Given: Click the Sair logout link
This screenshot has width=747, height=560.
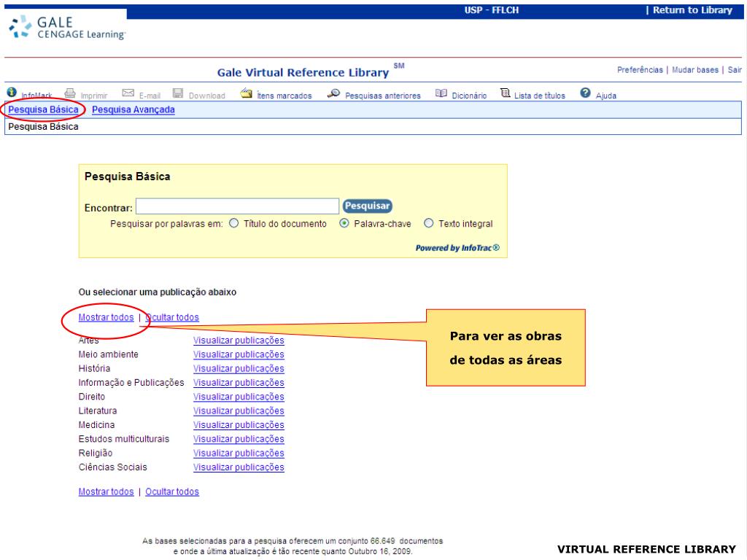Looking at the screenshot, I should 735,70.
